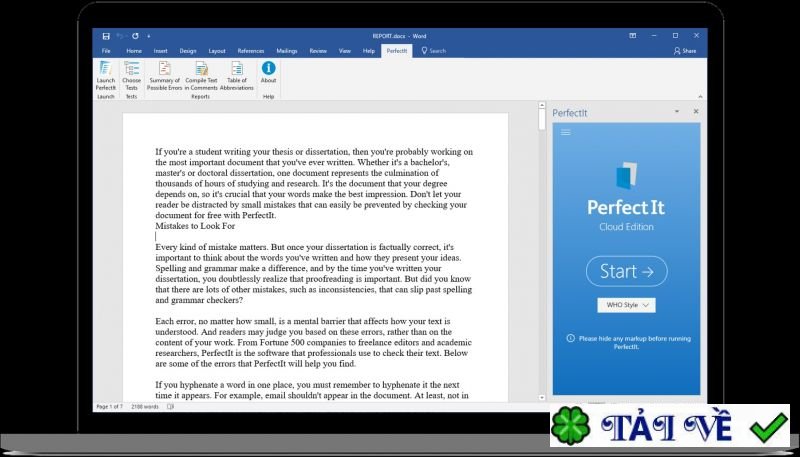This screenshot has width=800, height=457.
Task: Open the File tab
Action: coord(106,51)
